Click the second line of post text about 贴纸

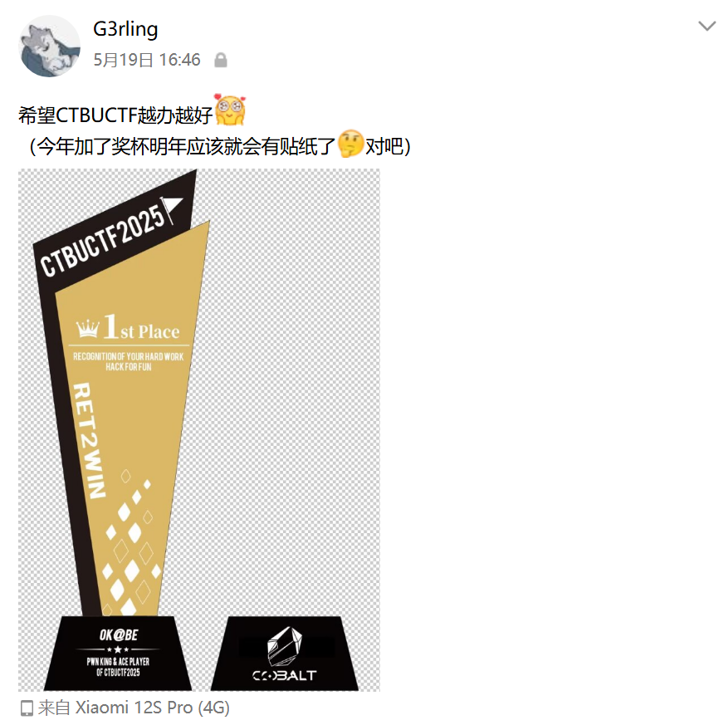click(x=220, y=146)
